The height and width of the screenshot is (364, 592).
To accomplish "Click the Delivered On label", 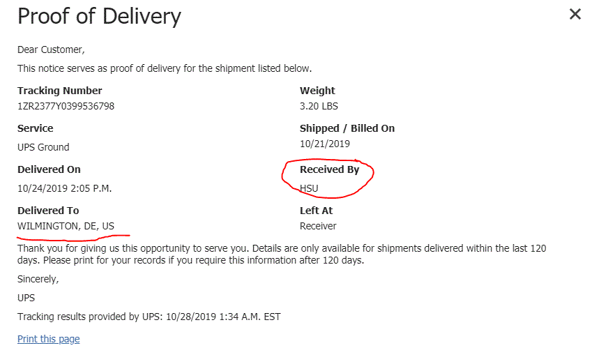I will tap(49, 169).
